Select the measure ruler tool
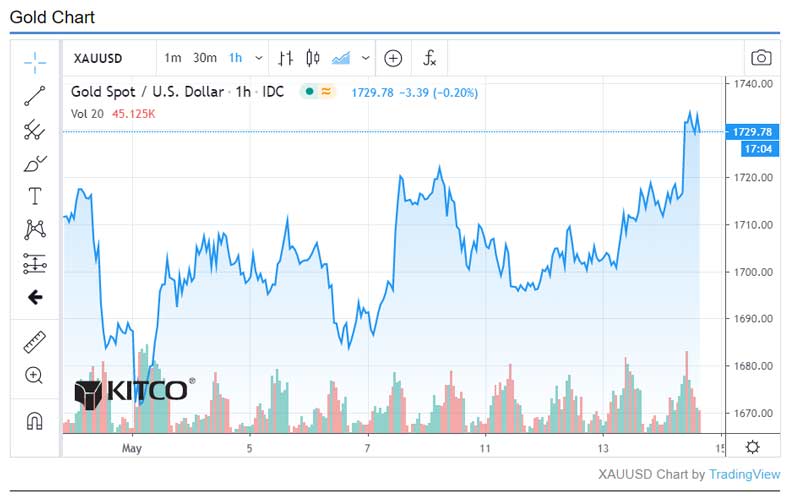 click(x=35, y=342)
